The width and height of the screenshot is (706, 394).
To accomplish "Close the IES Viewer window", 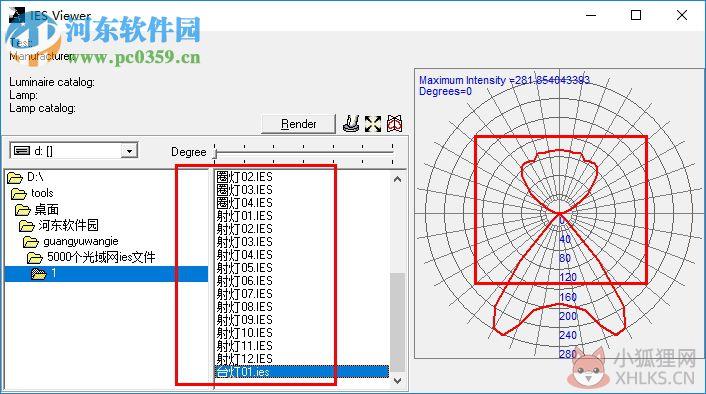I will pos(682,15).
